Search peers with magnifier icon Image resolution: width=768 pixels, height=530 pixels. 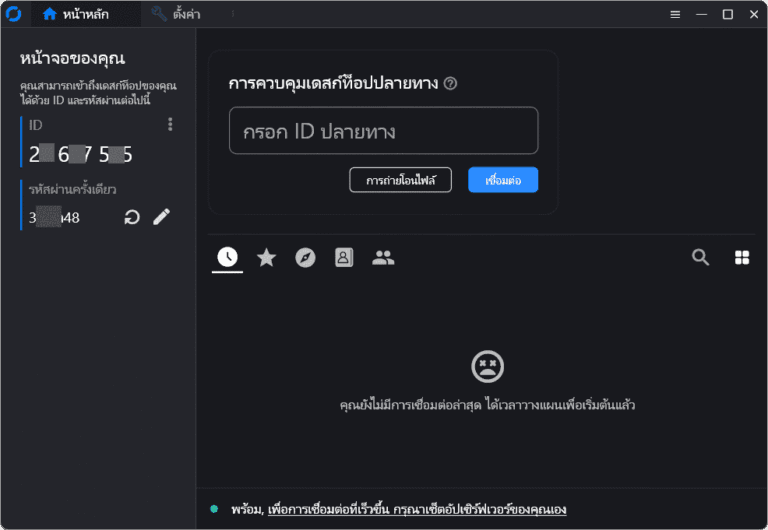(x=700, y=257)
